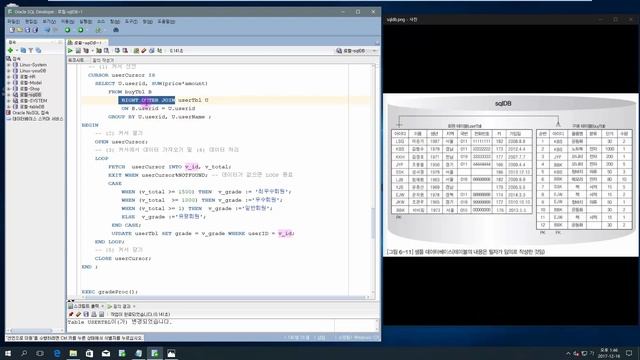Open Microsoft Edge from the taskbar
640x360 pixels.
coord(57,353)
